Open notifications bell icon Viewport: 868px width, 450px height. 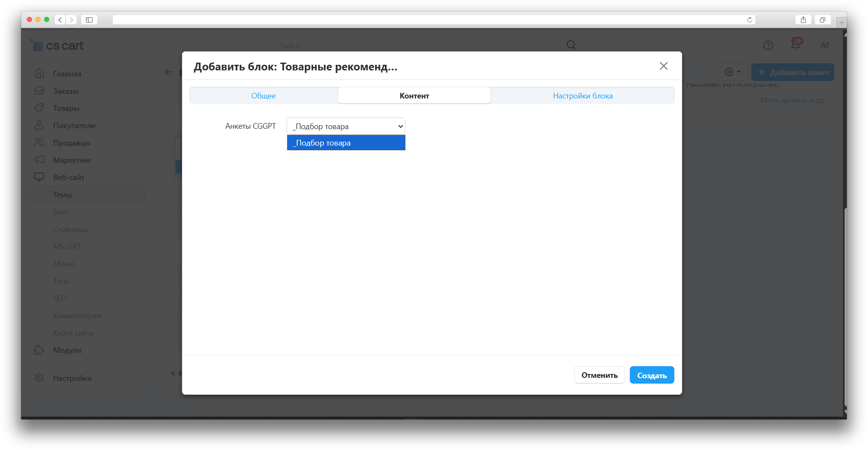pos(795,45)
